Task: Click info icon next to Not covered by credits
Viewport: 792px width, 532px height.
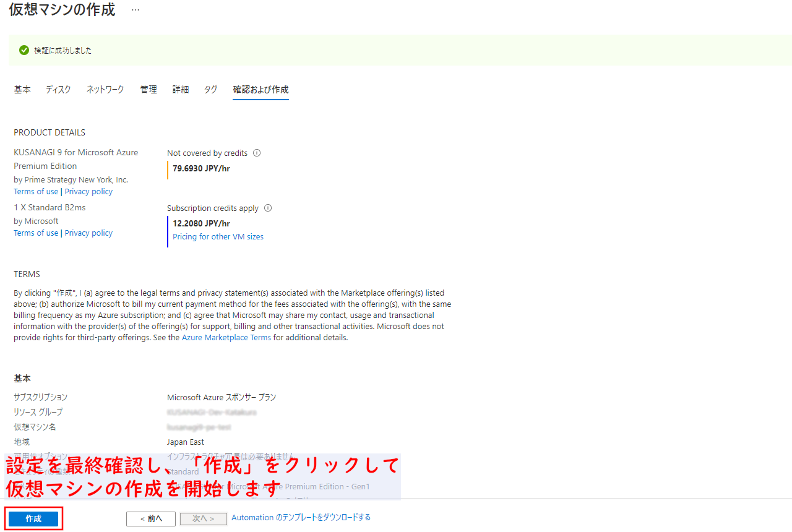Action: point(257,153)
